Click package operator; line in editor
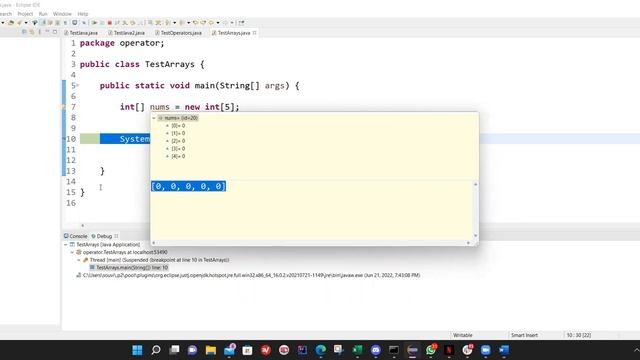The width and height of the screenshot is (640, 360). [122, 43]
